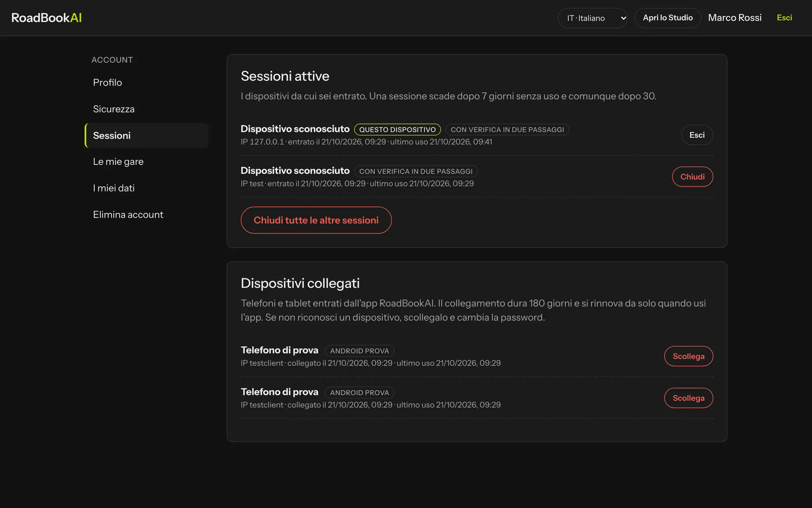Open Le mie gare in sidebar
Screen dimensions: 812x508
pos(147,162)
